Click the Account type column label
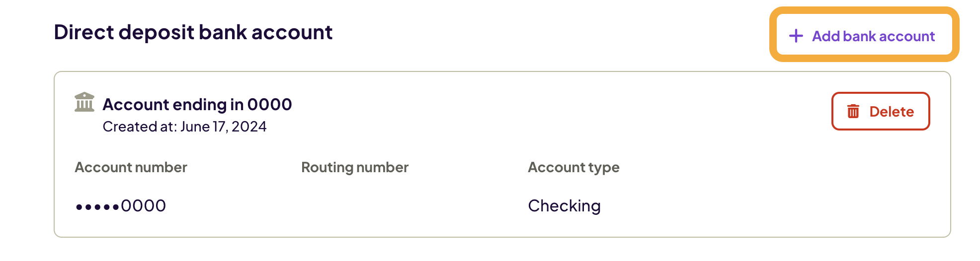The height and width of the screenshot is (261, 980). [573, 168]
